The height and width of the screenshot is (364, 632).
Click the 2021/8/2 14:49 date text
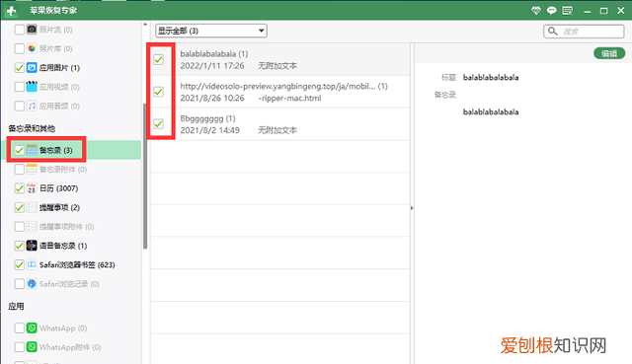coord(209,130)
